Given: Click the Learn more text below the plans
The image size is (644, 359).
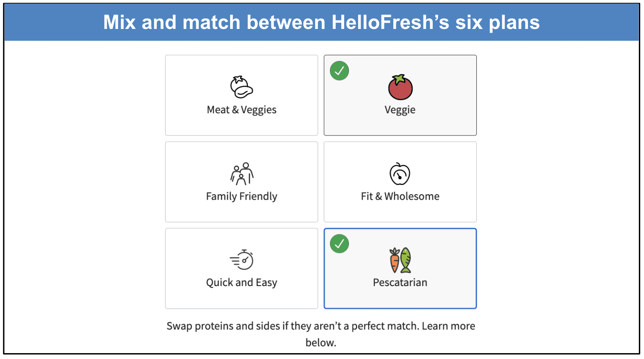Looking at the screenshot, I should point(449,325).
